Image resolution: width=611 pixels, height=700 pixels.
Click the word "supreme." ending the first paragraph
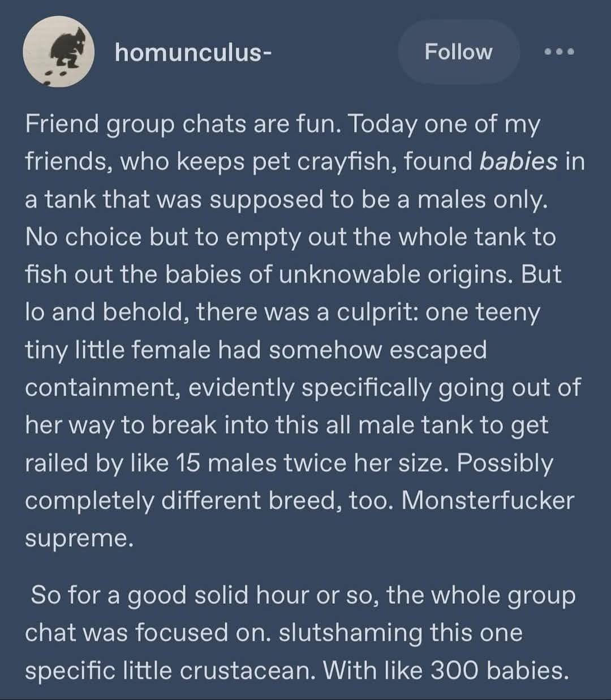79,538
